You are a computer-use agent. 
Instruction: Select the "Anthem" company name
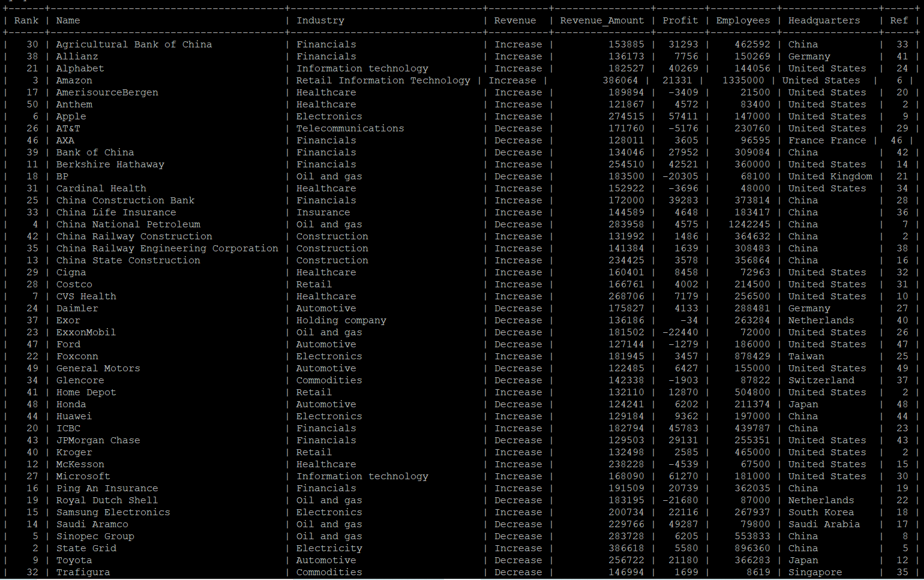(x=74, y=104)
